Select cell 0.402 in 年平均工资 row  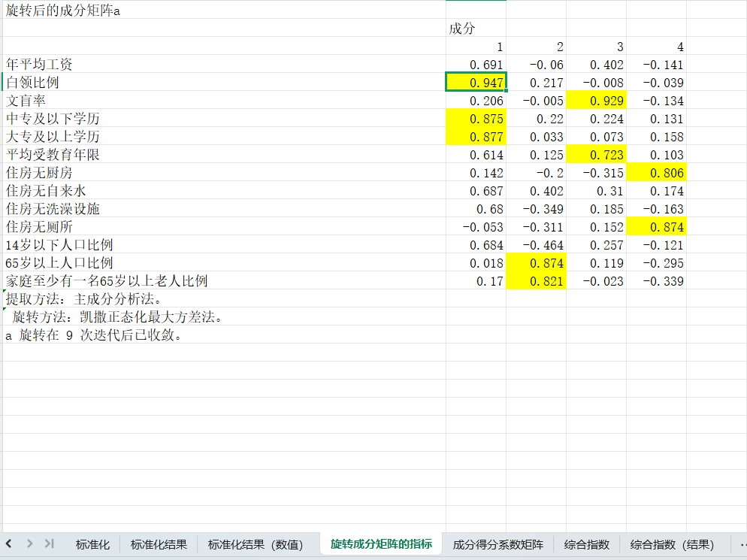596,65
